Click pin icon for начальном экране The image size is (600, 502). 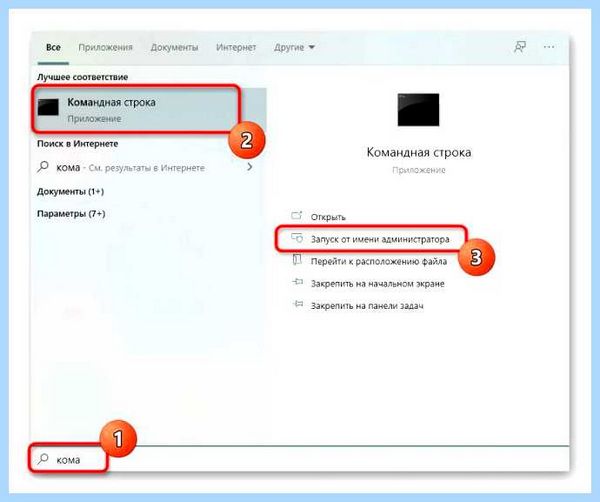[x=297, y=282]
